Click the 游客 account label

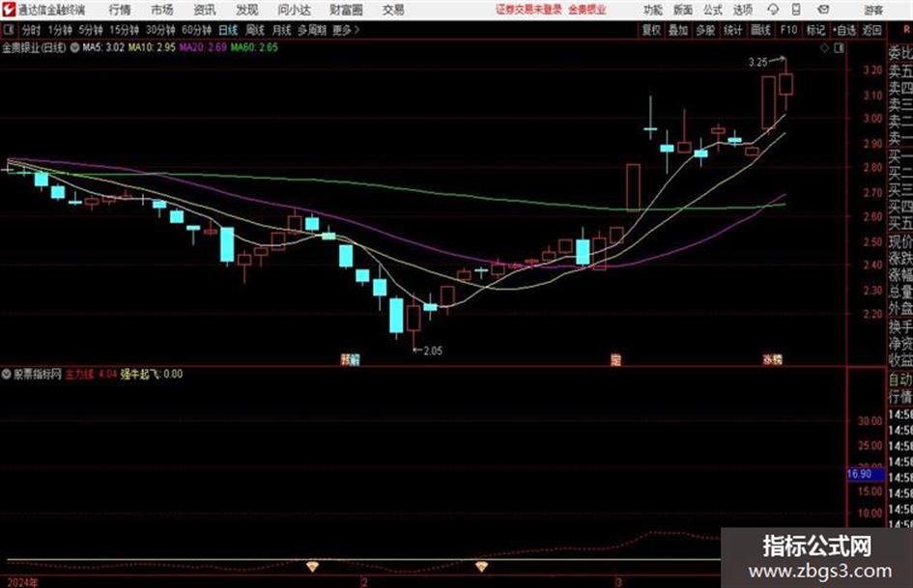(872, 10)
